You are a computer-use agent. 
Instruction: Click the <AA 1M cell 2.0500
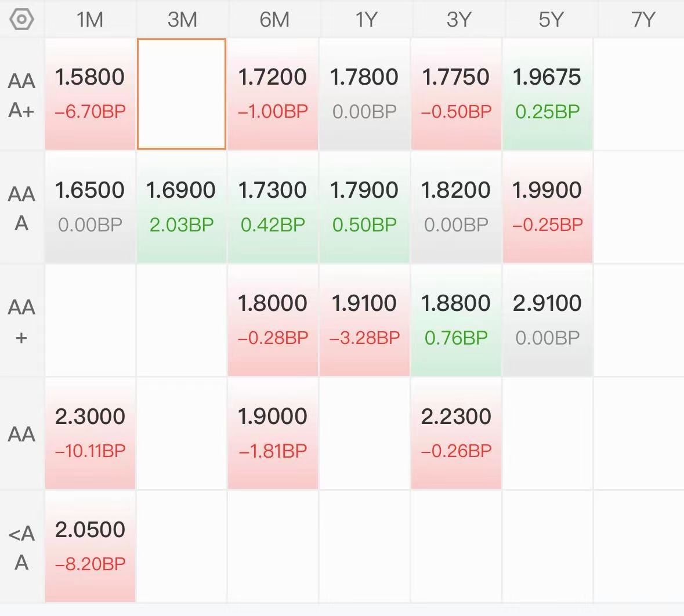point(90,546)
